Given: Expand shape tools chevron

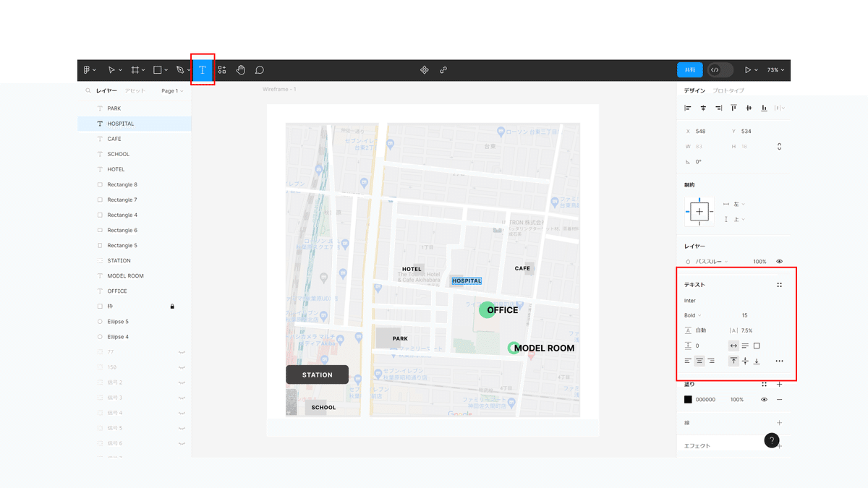Looking at the screenshot, I should click(166, 70).
